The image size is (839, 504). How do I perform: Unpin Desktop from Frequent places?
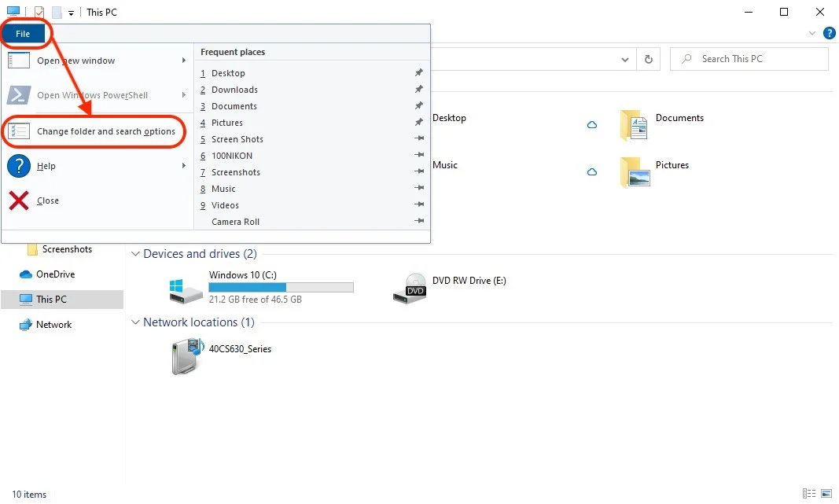418,73
